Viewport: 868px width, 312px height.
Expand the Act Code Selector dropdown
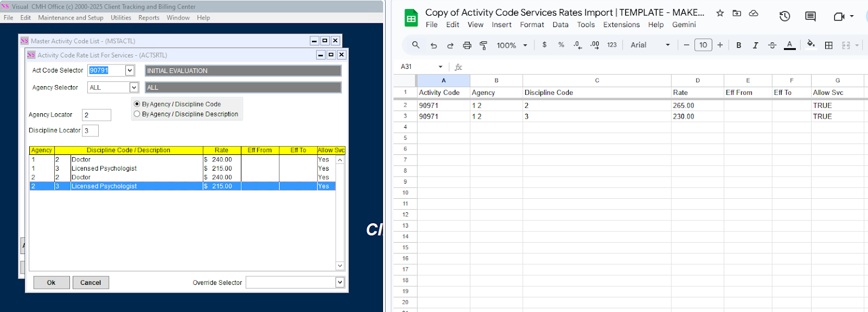click(130, 70)
